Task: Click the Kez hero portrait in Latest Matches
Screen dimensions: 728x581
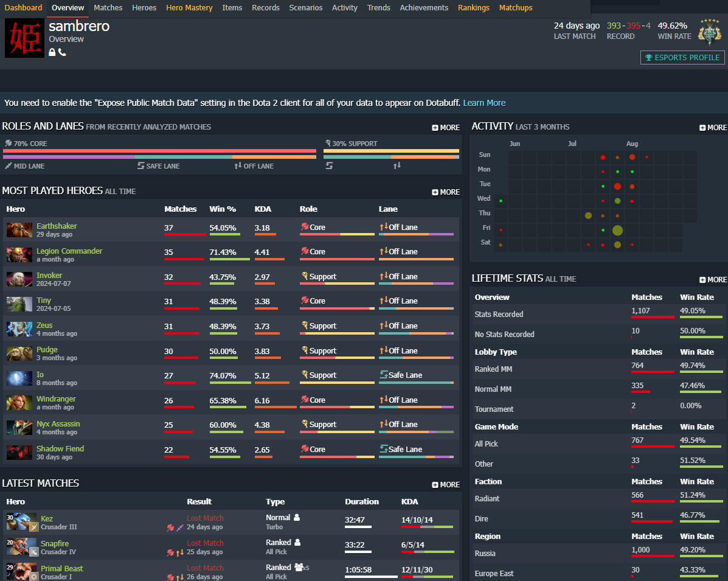Action: [x=21, y=522]
